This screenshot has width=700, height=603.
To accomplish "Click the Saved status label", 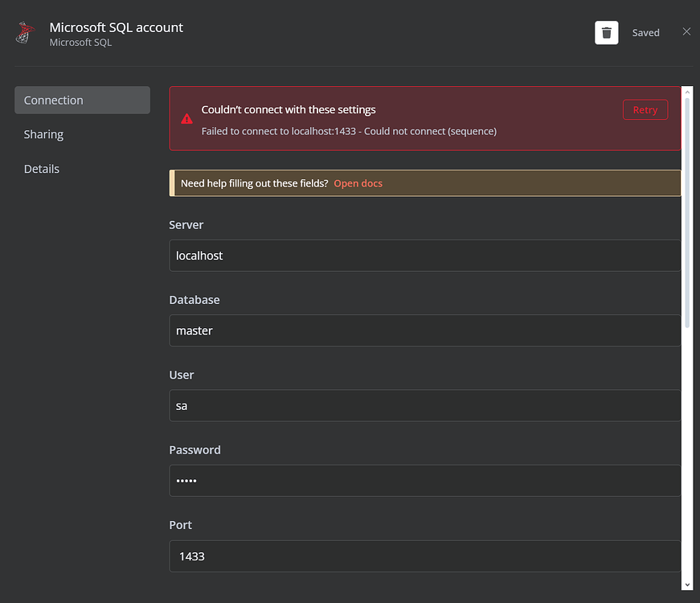I will click(x=645, y=33).
